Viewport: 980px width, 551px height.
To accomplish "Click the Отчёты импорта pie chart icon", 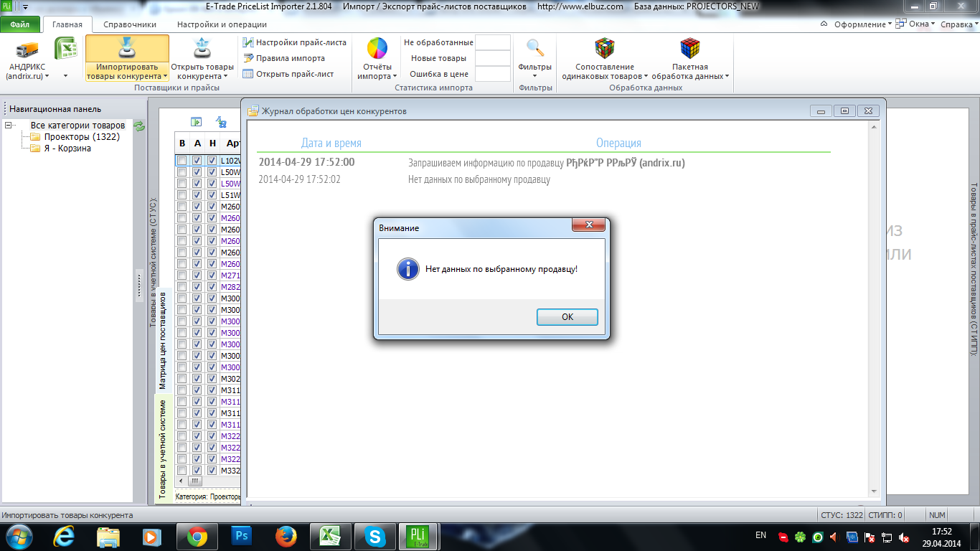I will pyautogui.click(x=377, y=49).
